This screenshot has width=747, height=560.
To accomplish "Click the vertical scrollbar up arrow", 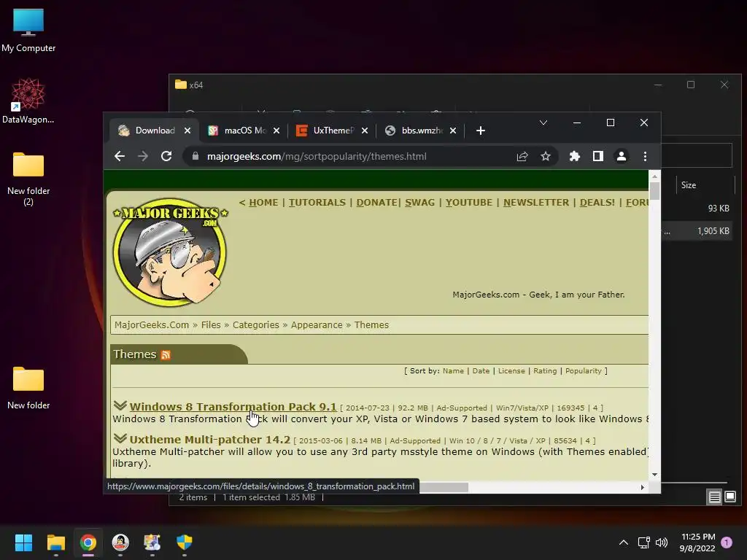I will (654, 176).
